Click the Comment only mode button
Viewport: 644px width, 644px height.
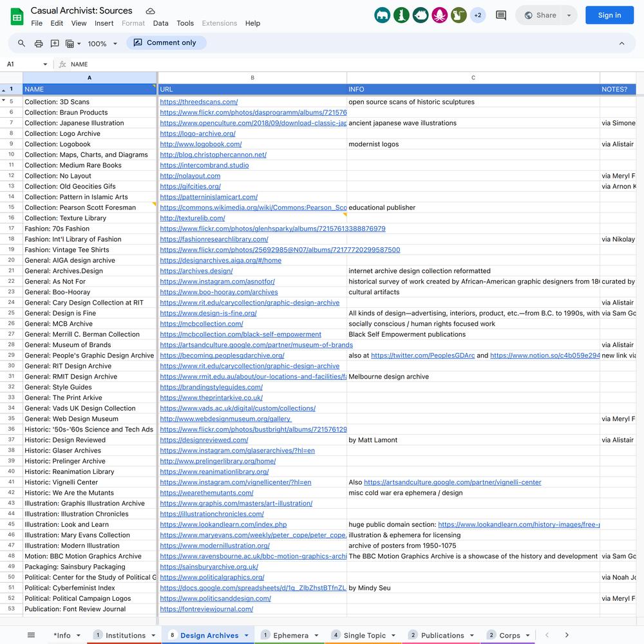[165, 43]
